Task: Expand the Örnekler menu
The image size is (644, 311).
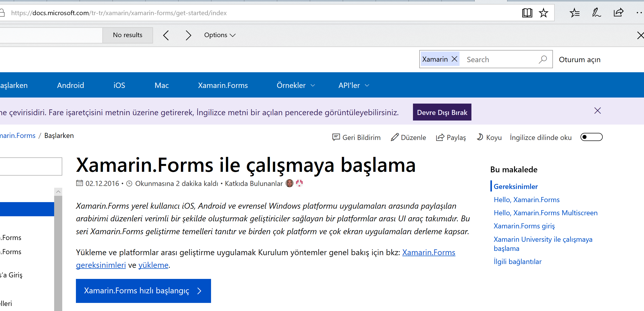Action: click(x=296, y=85)
